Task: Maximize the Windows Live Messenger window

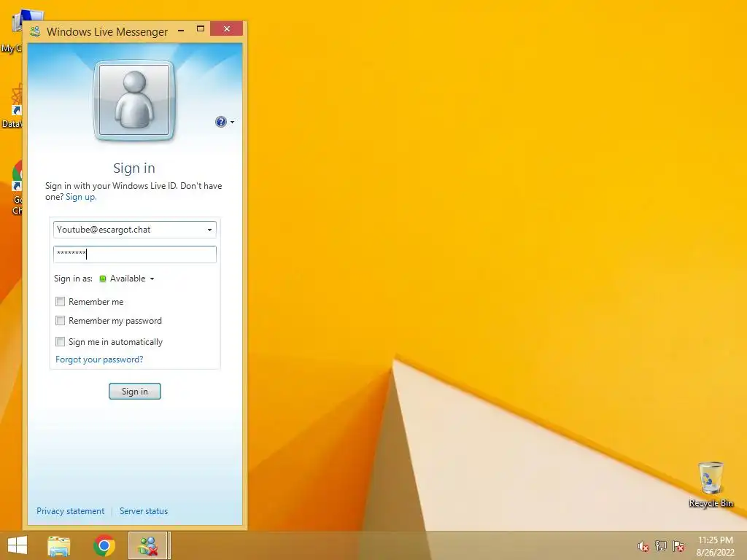Action: coord(201,29)
